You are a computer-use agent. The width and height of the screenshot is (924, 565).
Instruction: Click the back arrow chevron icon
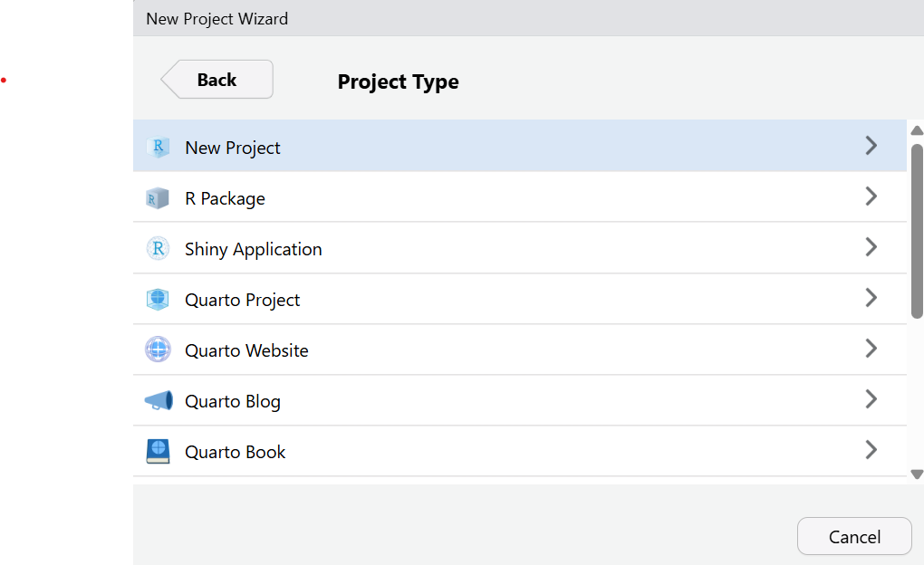point(172,79)
